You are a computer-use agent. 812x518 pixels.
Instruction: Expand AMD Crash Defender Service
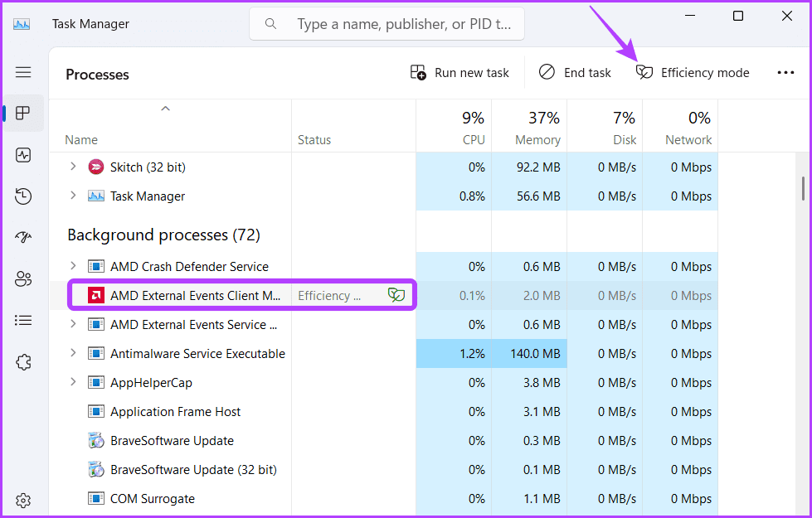point(73,265)
